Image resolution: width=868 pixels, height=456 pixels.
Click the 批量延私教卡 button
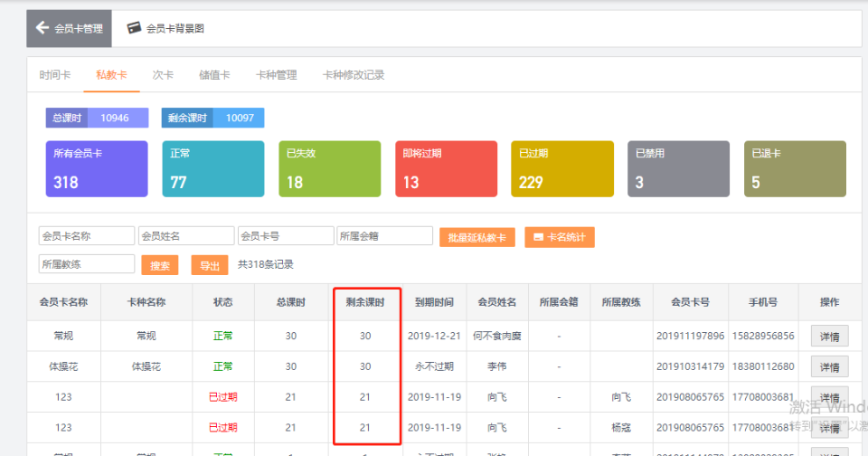(477, 237)
